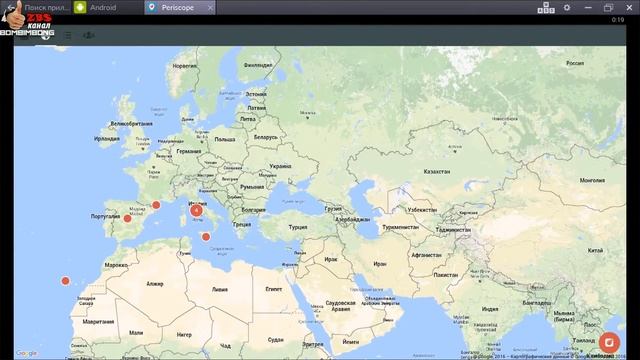Screen dimensions: 640x360
Task: Click the Ирак map label
Action: [331, 259]
